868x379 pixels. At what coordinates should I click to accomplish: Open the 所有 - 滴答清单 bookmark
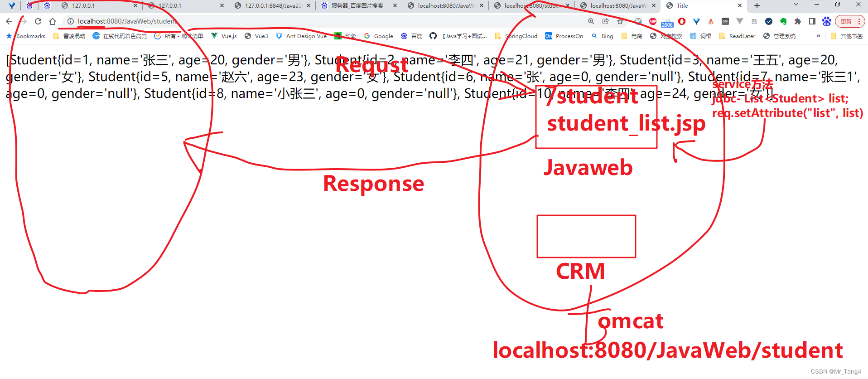point(178,36)
